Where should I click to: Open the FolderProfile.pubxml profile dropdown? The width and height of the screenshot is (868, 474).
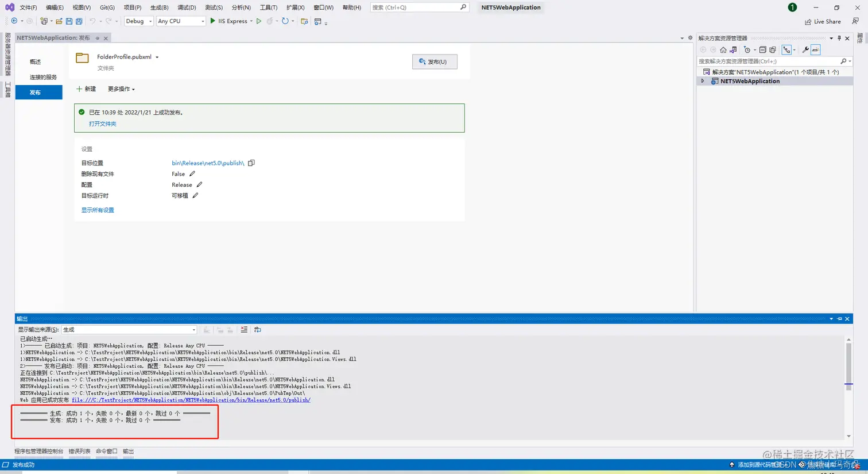pyautogui.click(x=157, y=57)
